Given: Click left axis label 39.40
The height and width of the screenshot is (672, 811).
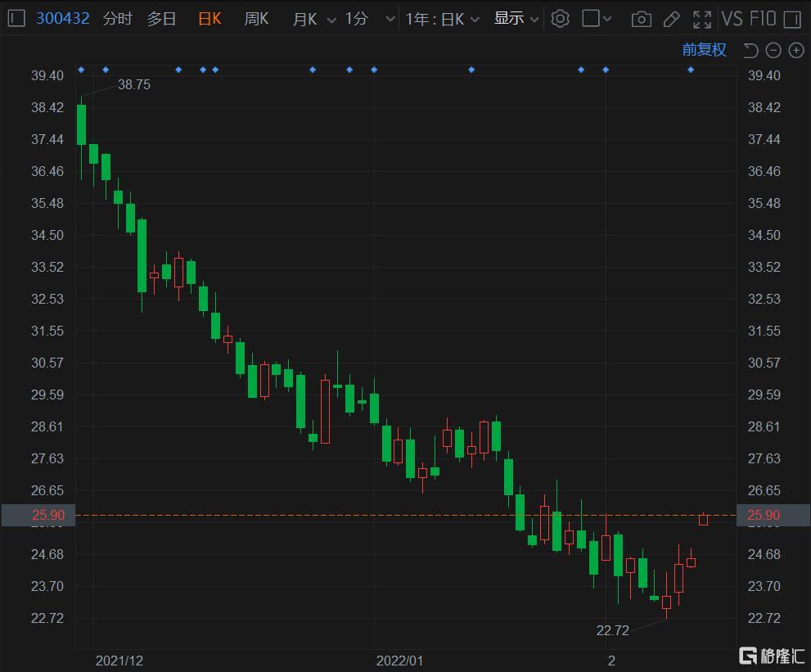Looking at the screenshot, I should 47,75.
